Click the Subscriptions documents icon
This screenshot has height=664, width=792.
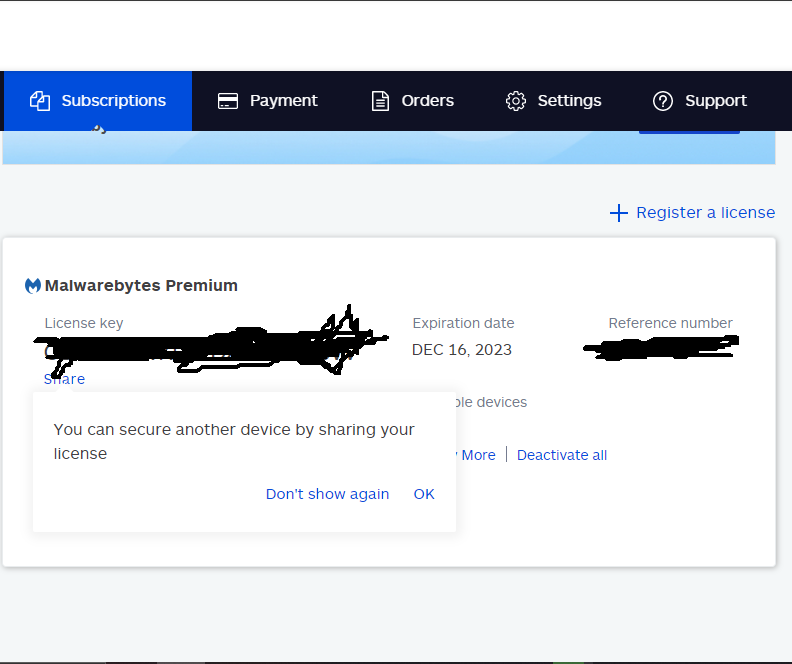click(40, 101)
